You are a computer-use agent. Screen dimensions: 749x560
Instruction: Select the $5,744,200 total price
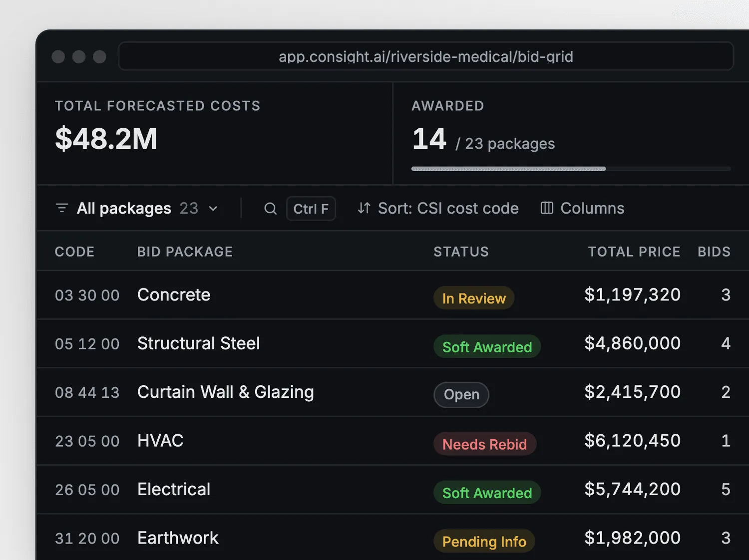tap(632, 489)
